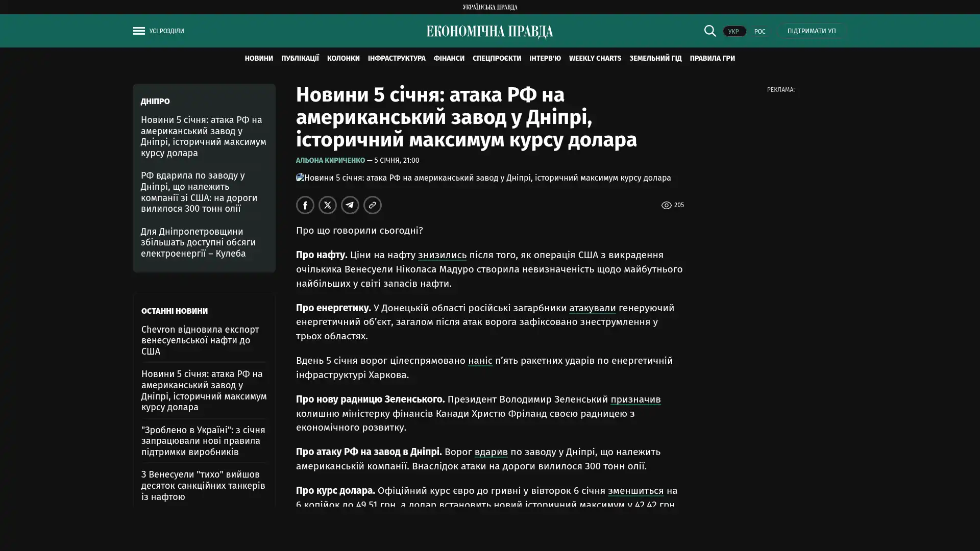Image resolution: width=980 pixels, height=551 pixels.
Task: Open the Інтерв'ю section
Action: click(545, 58)
